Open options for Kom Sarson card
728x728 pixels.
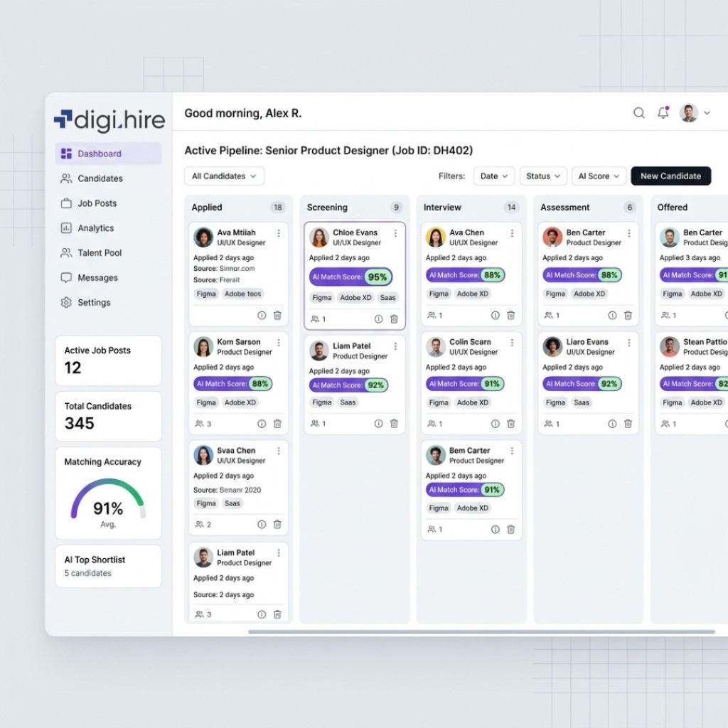click(x=279, y=343)
